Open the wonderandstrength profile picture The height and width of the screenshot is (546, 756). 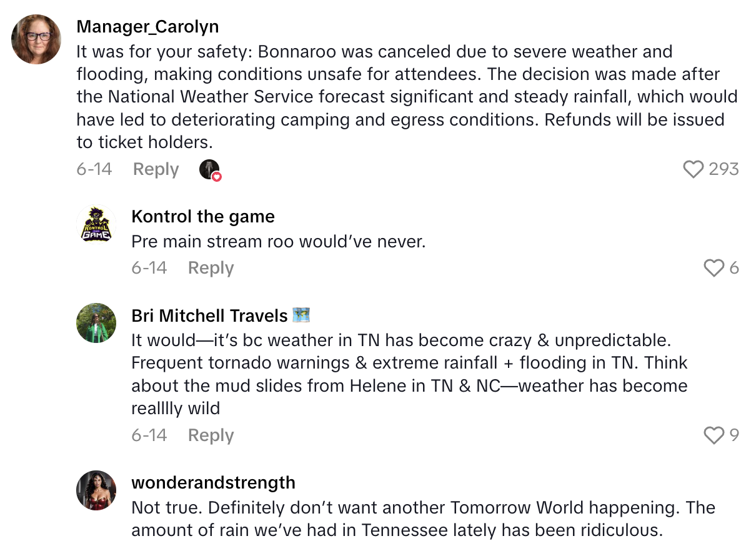(x=96, y=490)
